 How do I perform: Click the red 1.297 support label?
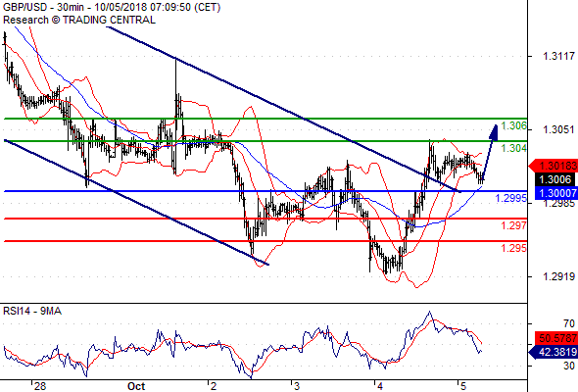pyautogui.click(x=513, y=225)
